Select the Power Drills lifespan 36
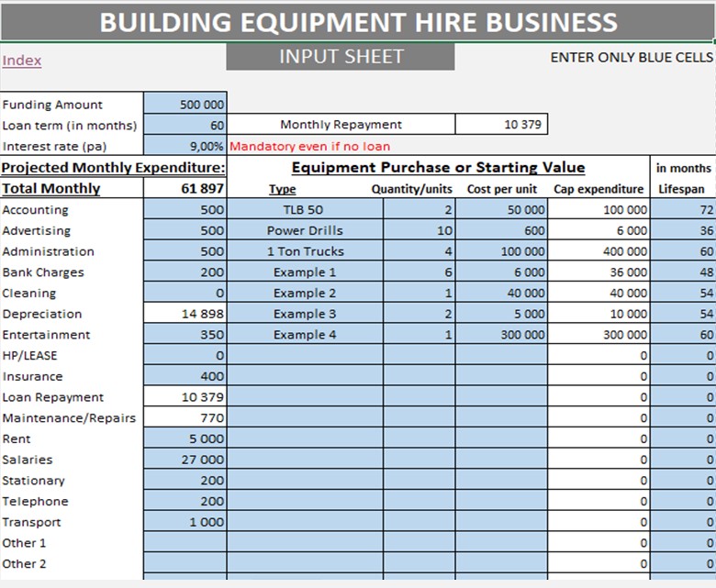Screen dimensions: 716x588 click(683, 230)
